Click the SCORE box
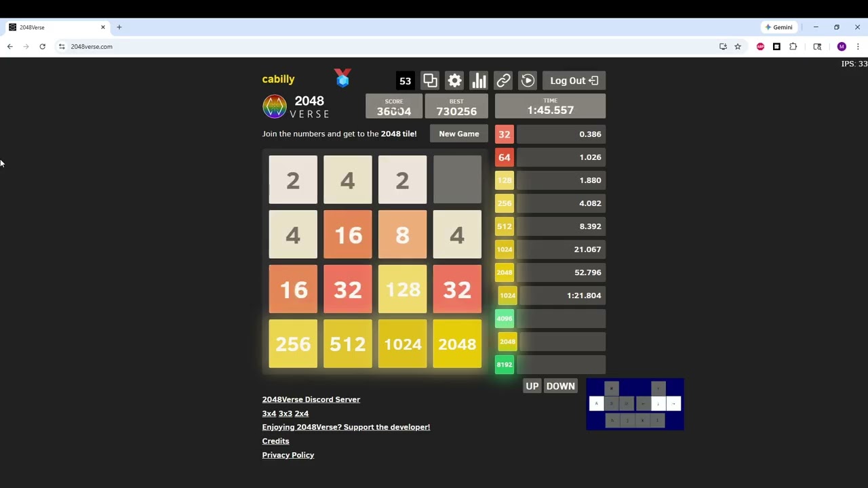 coord(394,106)
